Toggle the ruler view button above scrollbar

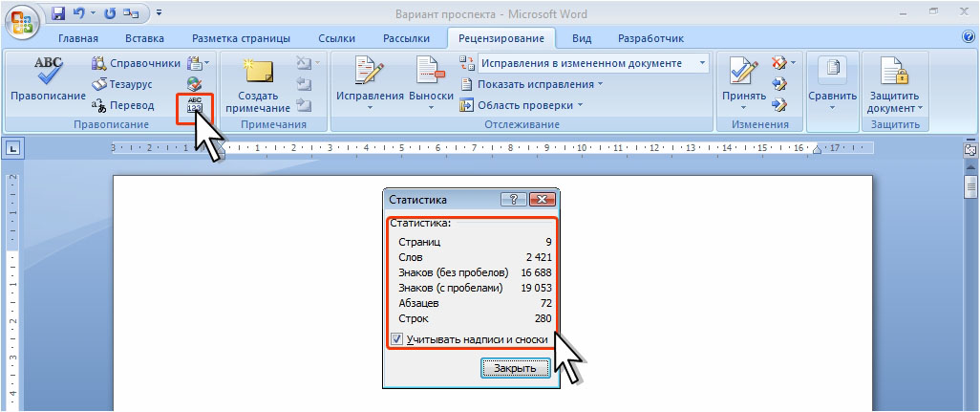[x=970, y=150]
